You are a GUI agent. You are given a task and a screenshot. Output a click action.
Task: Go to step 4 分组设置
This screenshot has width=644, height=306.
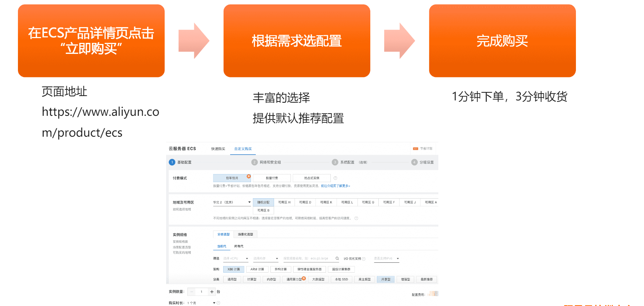[x=423, y=162]
